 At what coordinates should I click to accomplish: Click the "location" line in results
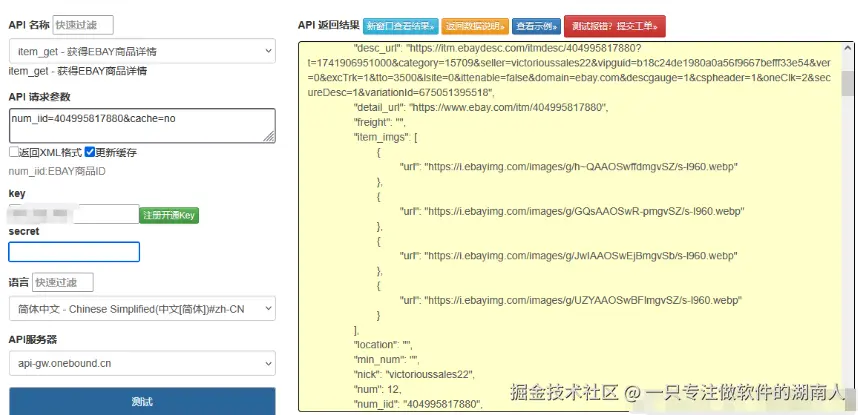point(383,345)
